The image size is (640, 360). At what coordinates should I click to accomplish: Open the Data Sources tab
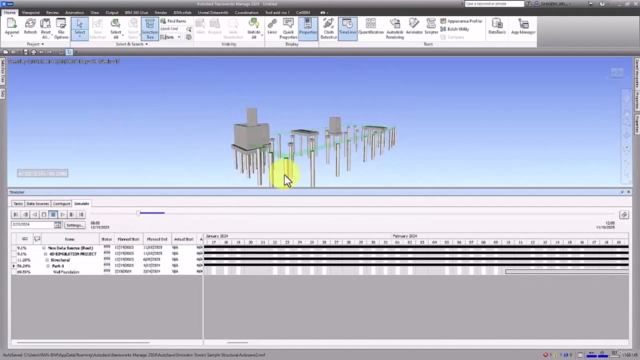pyautogui.click(x=38, y=203)
